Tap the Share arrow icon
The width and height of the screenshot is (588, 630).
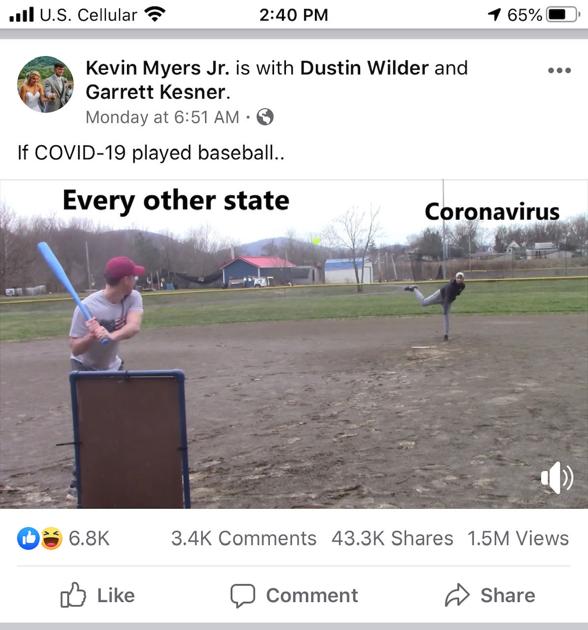(x=457, y=595)
